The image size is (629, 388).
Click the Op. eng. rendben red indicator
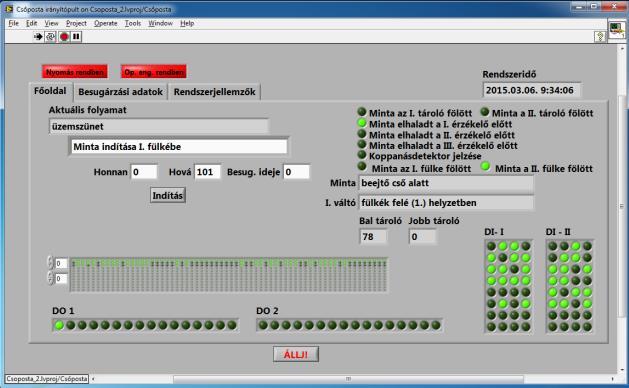coord(154,72)
